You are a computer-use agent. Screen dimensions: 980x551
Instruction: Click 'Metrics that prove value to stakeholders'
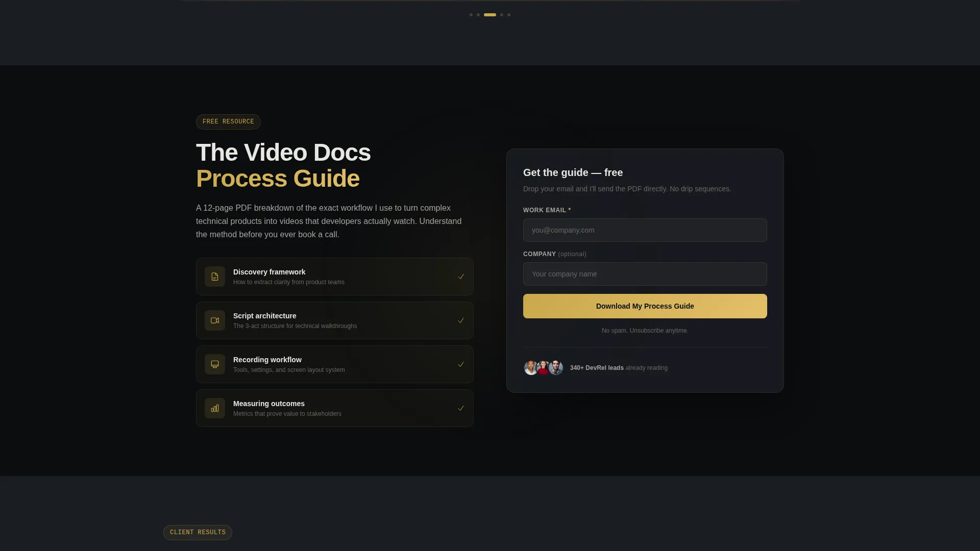[287, 414]
